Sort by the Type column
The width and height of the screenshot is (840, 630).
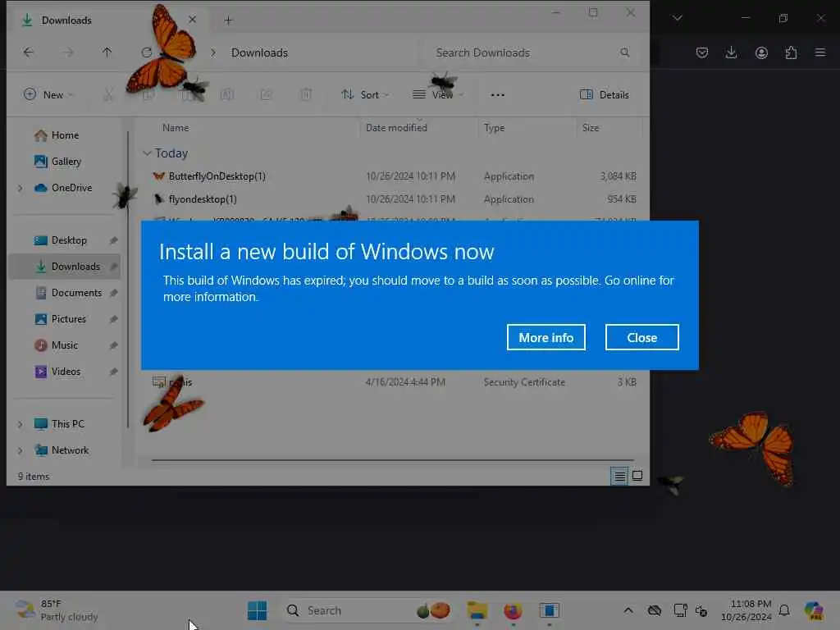coord(494,127)
